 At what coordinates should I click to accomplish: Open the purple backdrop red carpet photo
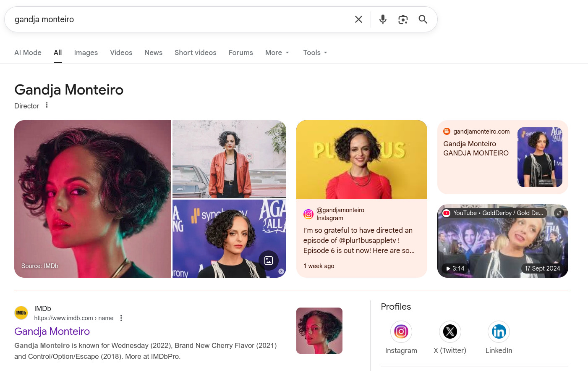tap(229, 239)
